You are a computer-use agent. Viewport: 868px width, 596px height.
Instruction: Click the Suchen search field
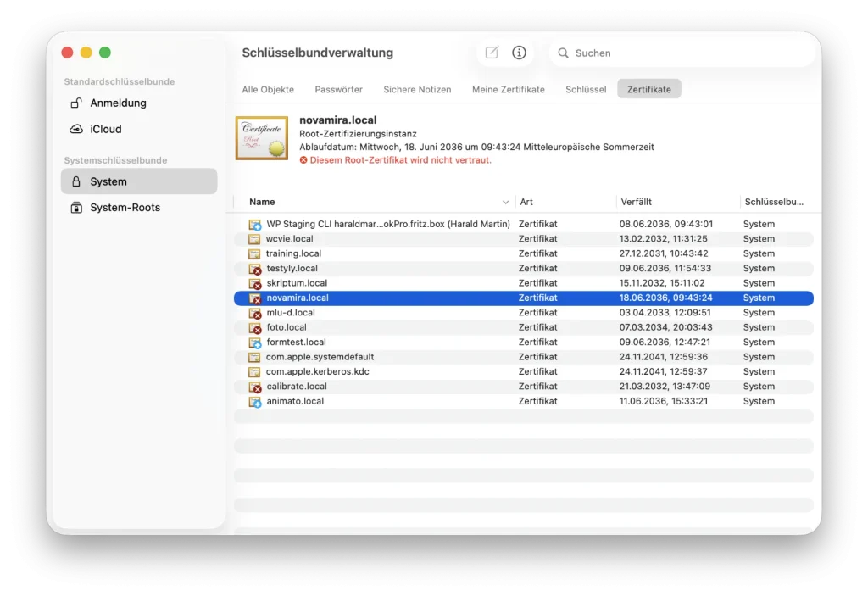coord(682,53)
